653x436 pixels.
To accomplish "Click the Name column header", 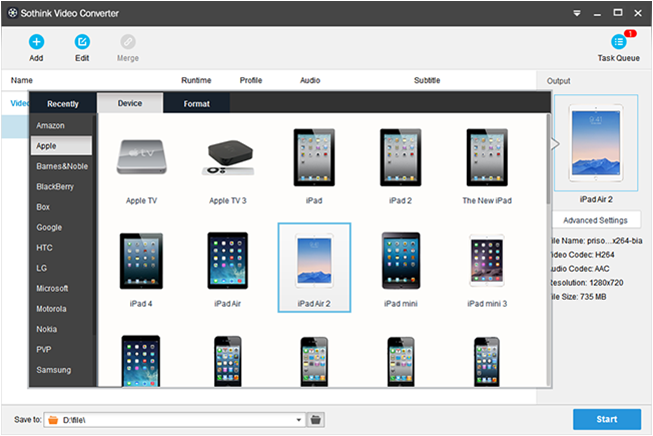I will tap(22, 80).
